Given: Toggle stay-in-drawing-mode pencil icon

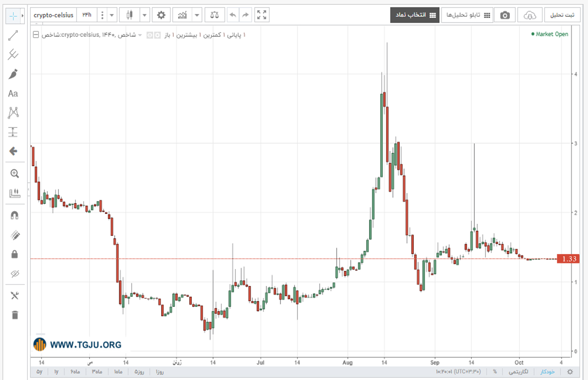Looking at the screenshot, I should (15, 235).
